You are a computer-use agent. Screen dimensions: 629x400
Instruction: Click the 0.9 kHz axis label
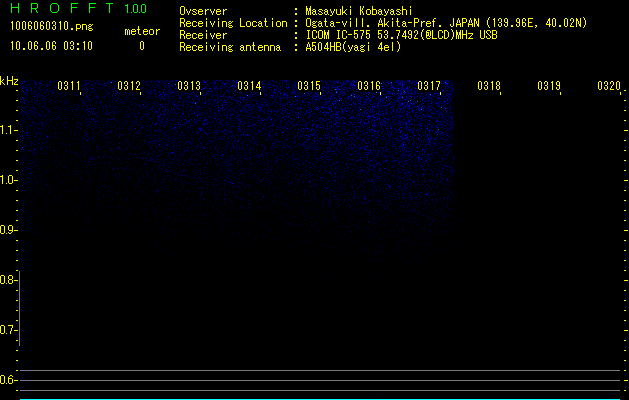pos(8,230)
